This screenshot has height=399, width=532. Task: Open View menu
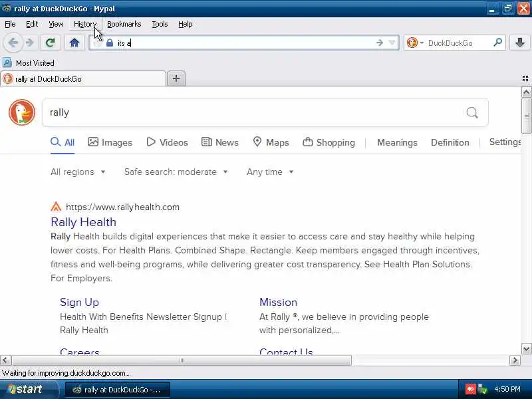pos(56,24)
